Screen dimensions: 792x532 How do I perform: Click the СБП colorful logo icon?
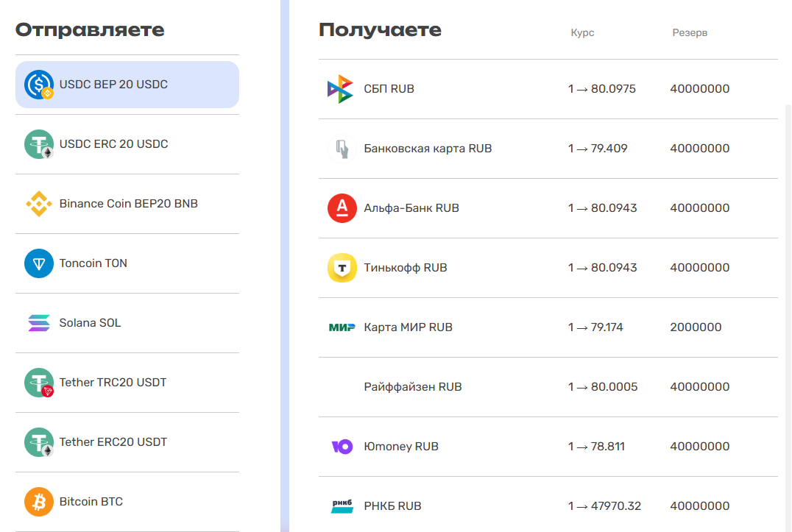[341, 89]
